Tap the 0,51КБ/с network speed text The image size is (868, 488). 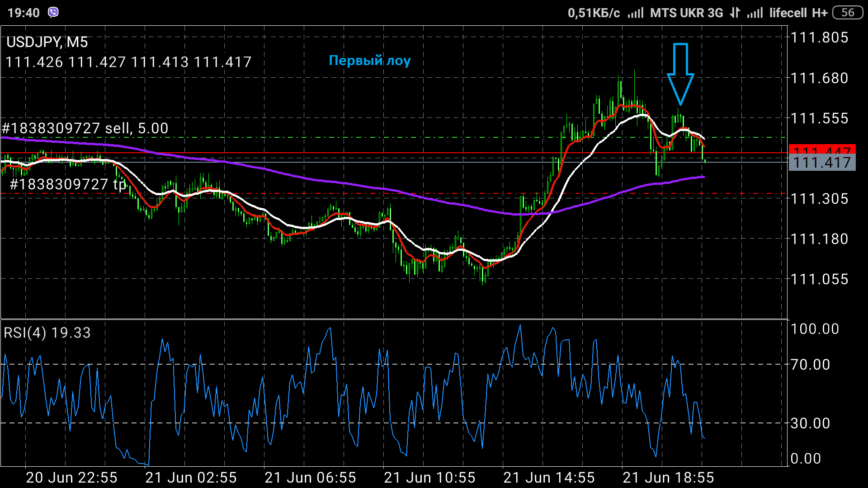click(594, 13)
